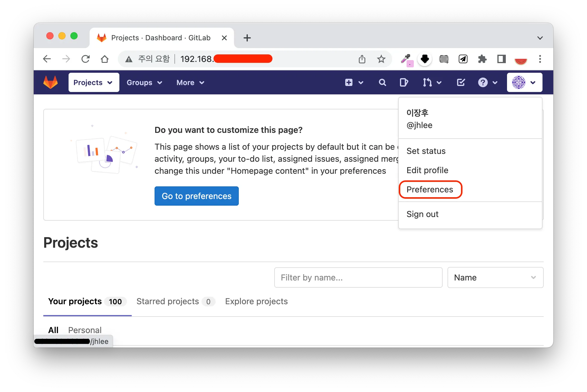Open the search magnifier icon in the navbar
Viewport: 587px width, 392px height.
pyautogui.click(x=382, y=82)
